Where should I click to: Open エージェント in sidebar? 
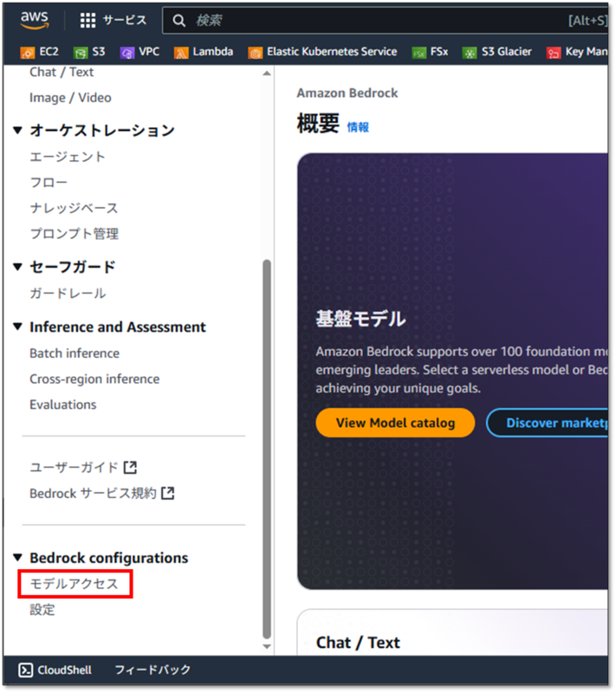pyautogui.click(x=68, y=157)
